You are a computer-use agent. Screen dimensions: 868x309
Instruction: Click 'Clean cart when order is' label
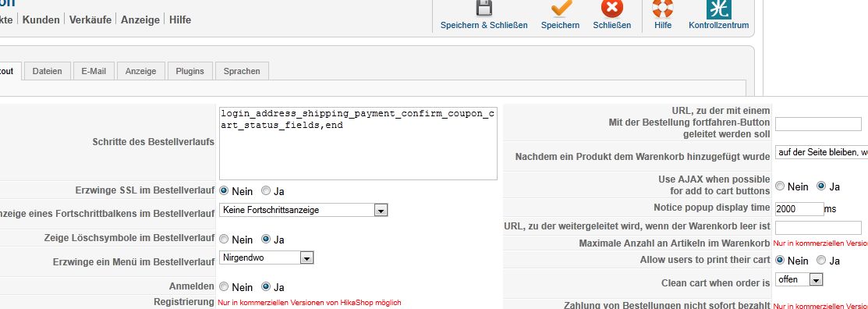click(x=716, y=283)
